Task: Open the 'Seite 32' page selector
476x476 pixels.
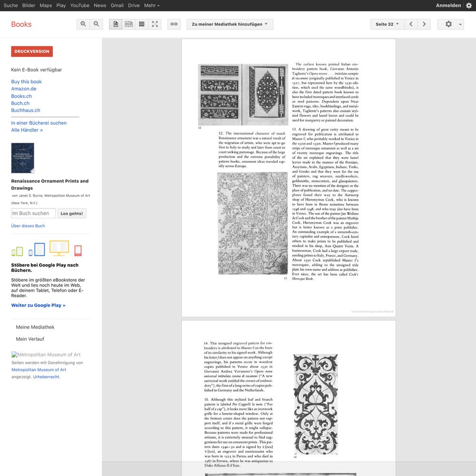Action: click(387, 24)
